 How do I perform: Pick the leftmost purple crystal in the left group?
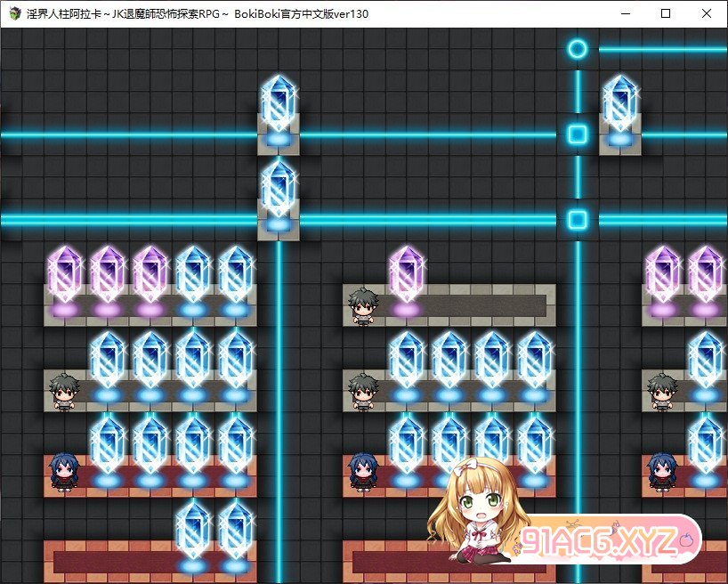click(65, 278)
